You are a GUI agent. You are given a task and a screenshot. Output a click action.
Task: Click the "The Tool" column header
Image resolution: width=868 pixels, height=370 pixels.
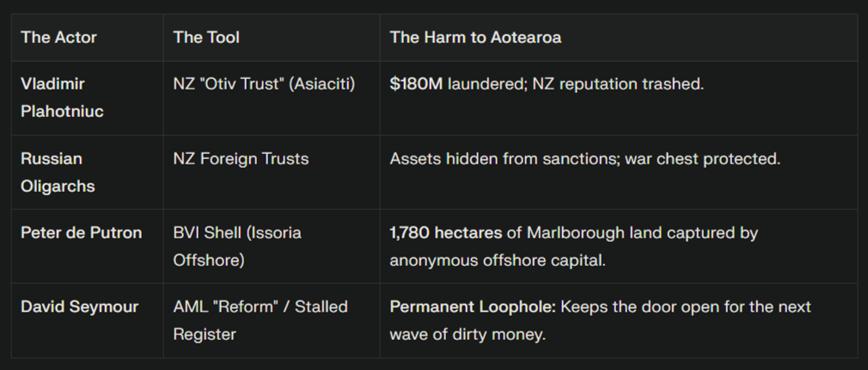[x=206, y=37]
